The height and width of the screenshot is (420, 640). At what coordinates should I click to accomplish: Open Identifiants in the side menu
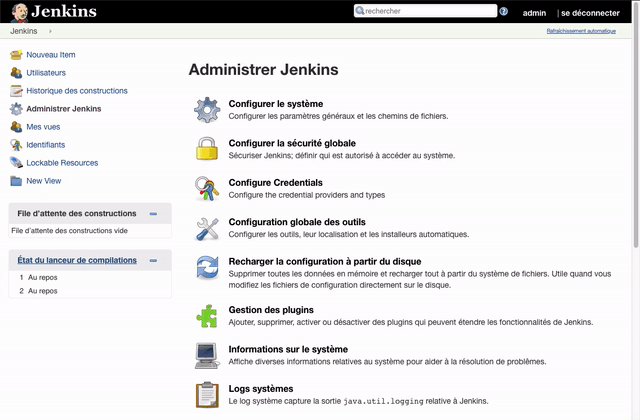46,144
